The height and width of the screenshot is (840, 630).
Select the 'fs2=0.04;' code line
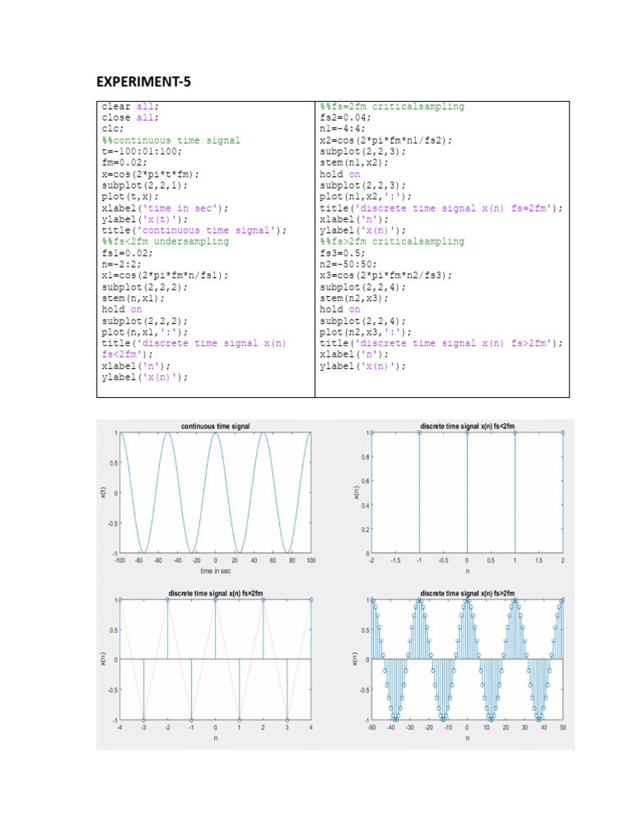[345, 118]
